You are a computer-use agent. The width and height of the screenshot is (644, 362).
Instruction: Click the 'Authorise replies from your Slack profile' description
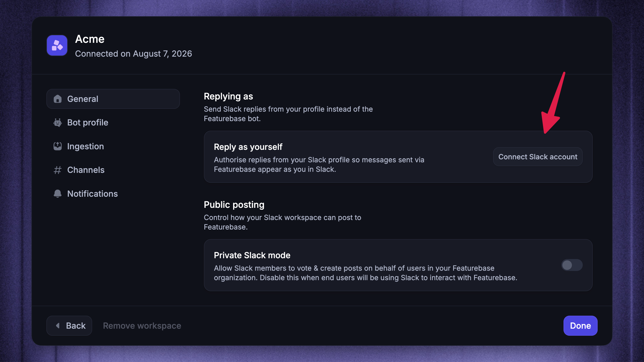[319, 164]
